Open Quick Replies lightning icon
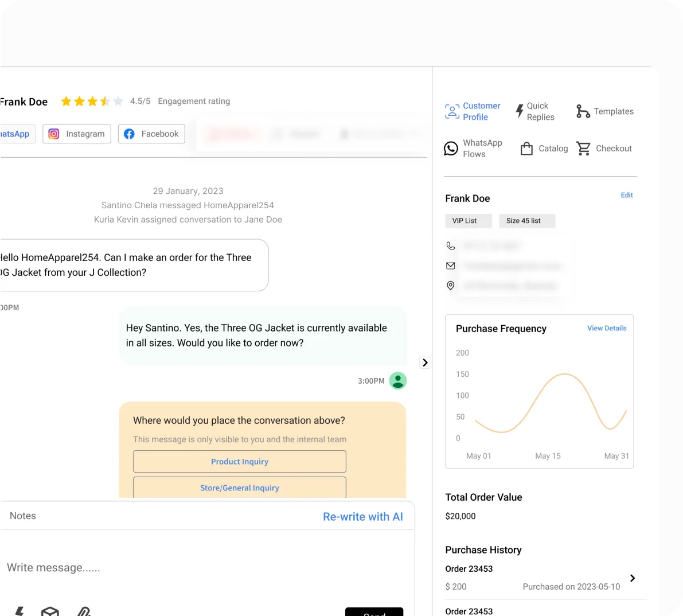Viewport: 683px width, 616px height. pos(520,111)
